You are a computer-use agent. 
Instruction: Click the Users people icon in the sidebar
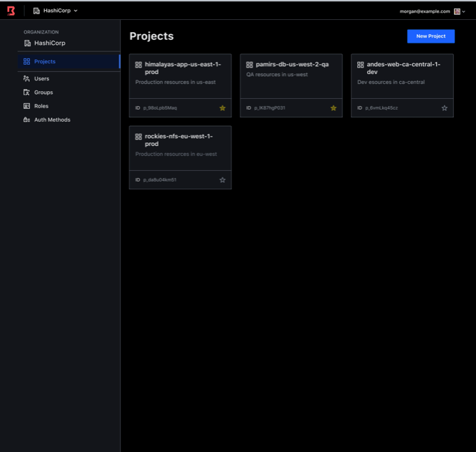(x=27, y=79)
